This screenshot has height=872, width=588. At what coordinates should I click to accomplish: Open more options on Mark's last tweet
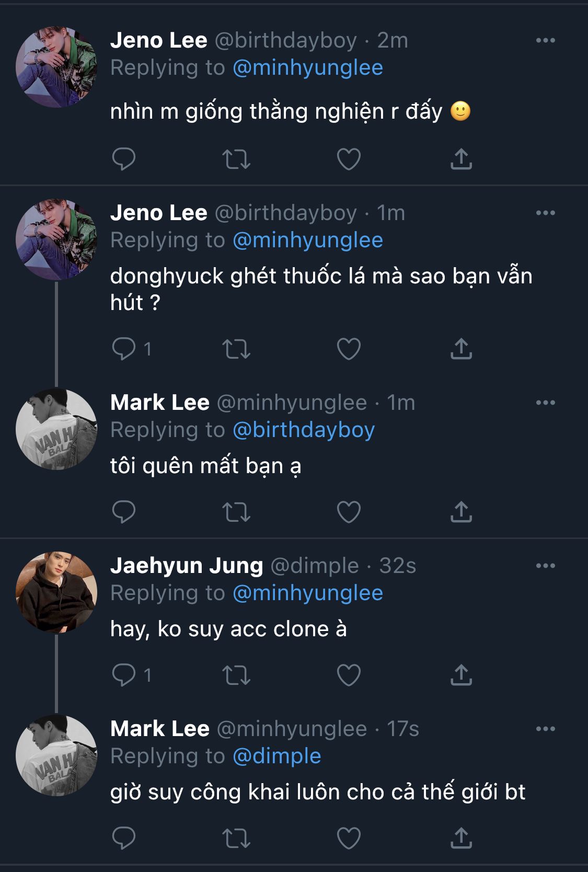point(545,729)
